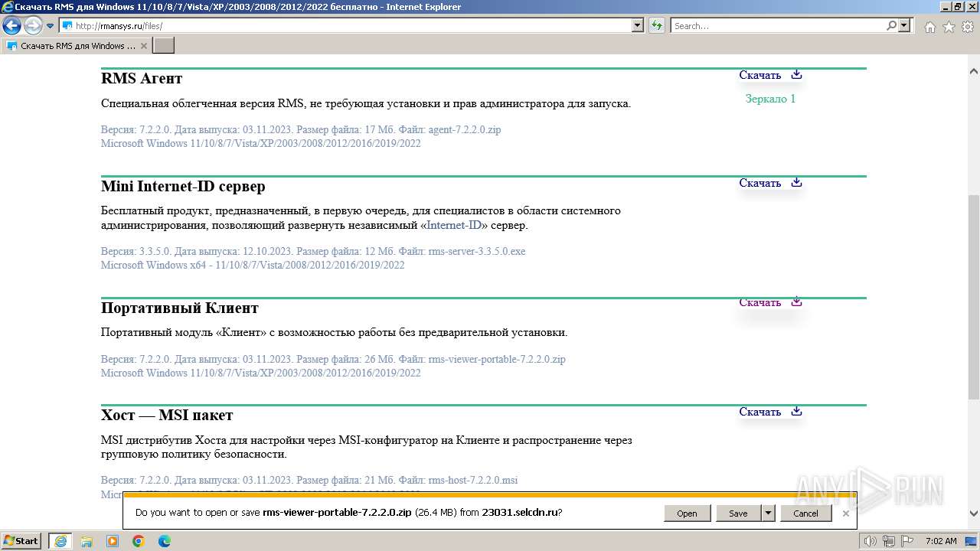Click Open in the download prompt
980x551 pixels.
coord(687,513)
